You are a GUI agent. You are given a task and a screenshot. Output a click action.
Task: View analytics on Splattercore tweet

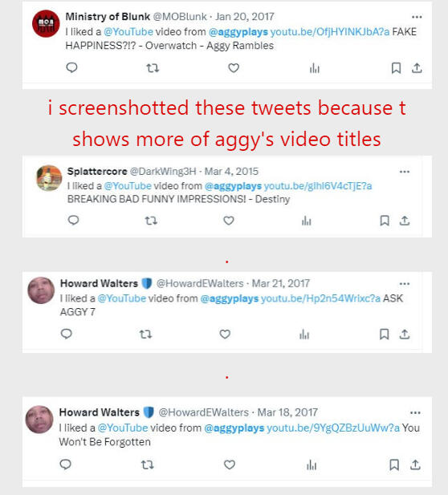[306, 221]
